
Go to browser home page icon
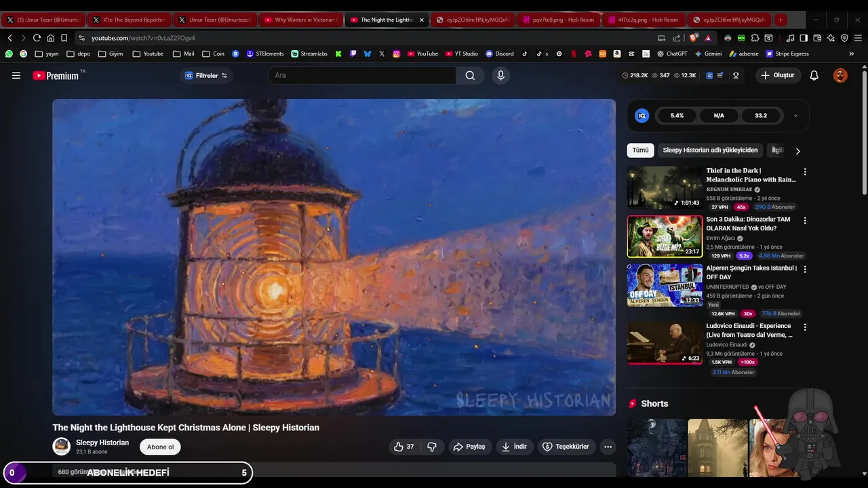50,38
